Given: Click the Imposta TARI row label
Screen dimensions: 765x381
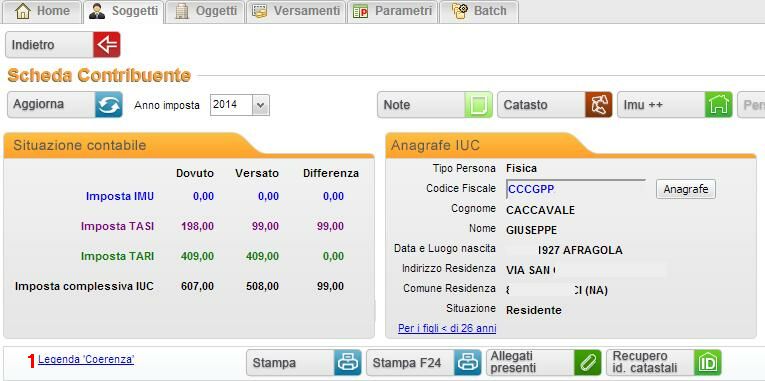Looking at the screenshot, I should 117,256.
